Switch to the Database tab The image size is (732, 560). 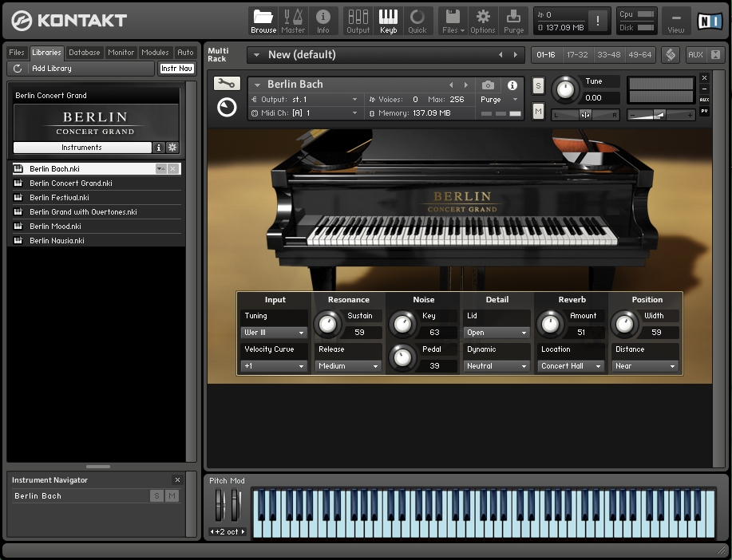pyautogui.click(x=85, y=53)
